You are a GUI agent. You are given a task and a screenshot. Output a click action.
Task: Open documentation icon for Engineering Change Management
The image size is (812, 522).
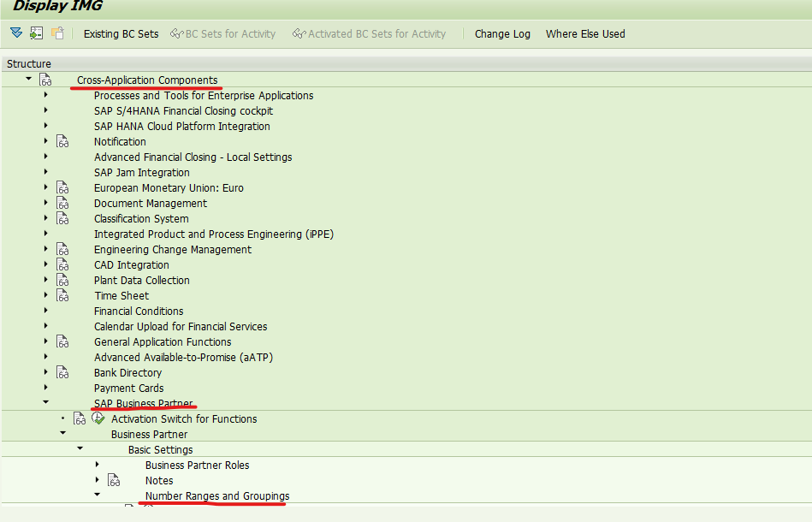click(62, 249)
